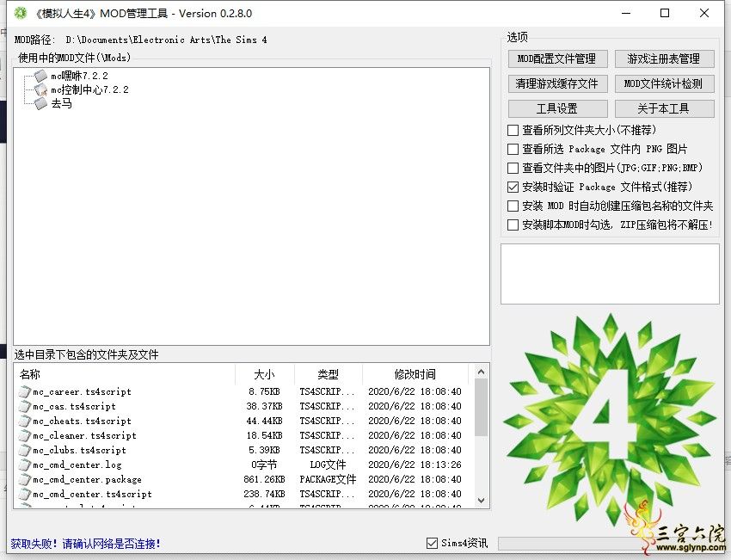Toggle 安装 MOD 时自动创建压缩包名称的文件夹
The image size is (731, 560).
point(513,206)
